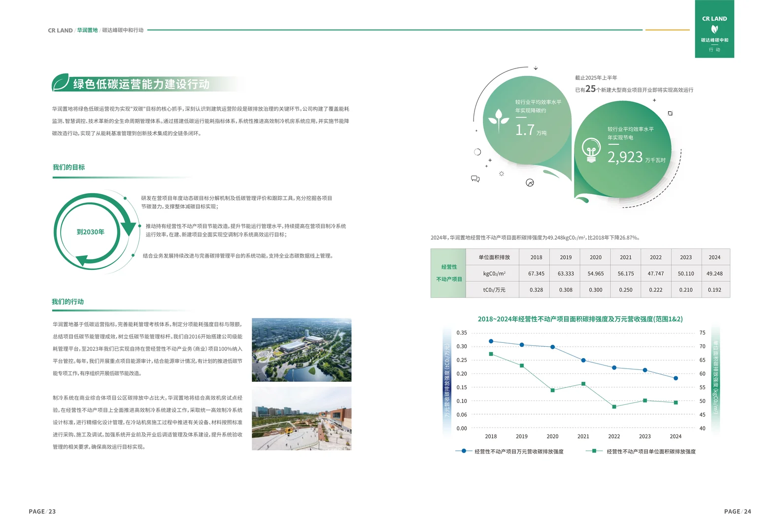Click the 0.308 table cell
The height and width of the screenshot is (532, 779).
pos(566,290)
